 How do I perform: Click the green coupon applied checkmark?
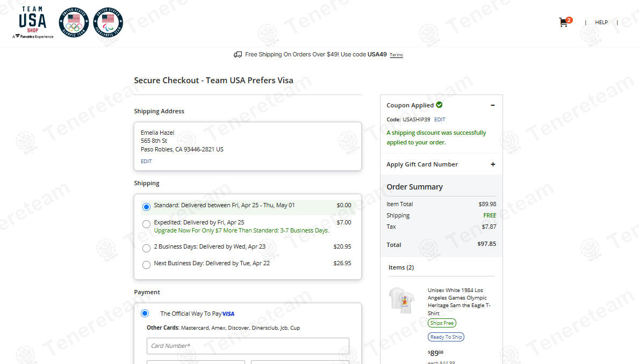[439, 105]
